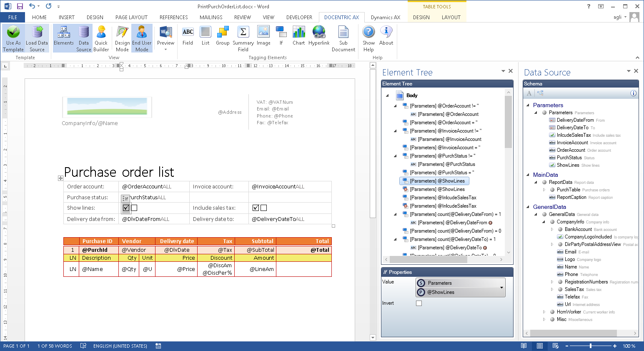Screen dimensions: 644x351
Task: Insert a Hyperlink tagging element
Action: (319, 36)
